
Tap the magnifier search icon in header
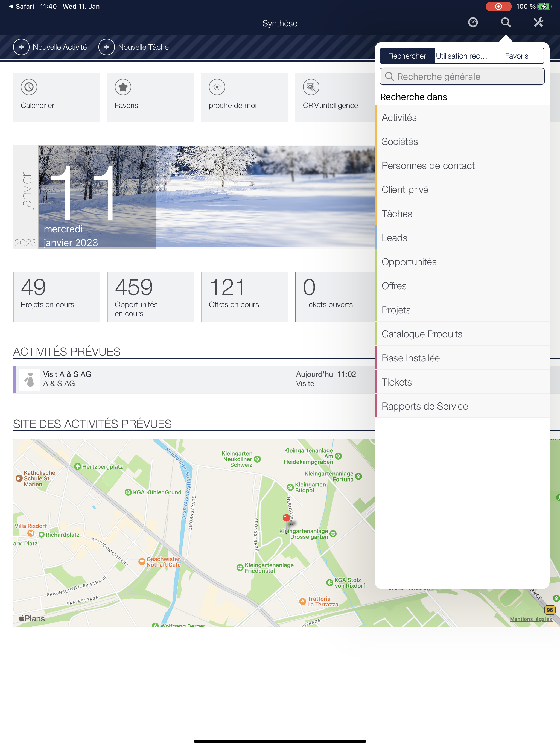coord(506,22)
